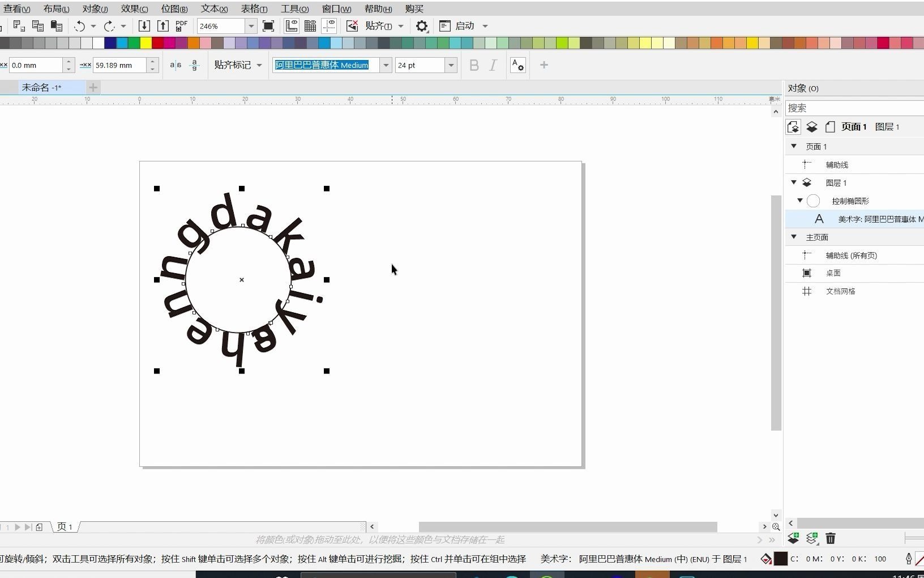Click the outline pen icon in the status bar
Screen dimensions: 924x578
click(909, 559)
